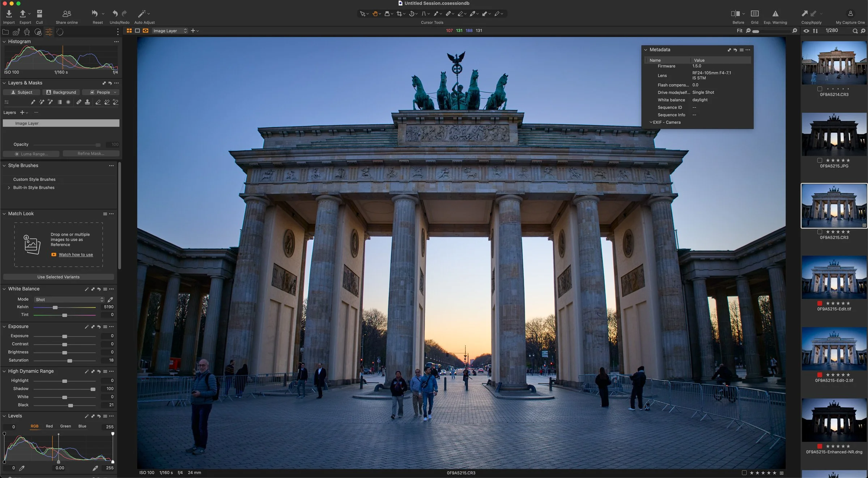The image size is (868, 478).
Task: Show the Grid overlay
Action: click(754, 14)
